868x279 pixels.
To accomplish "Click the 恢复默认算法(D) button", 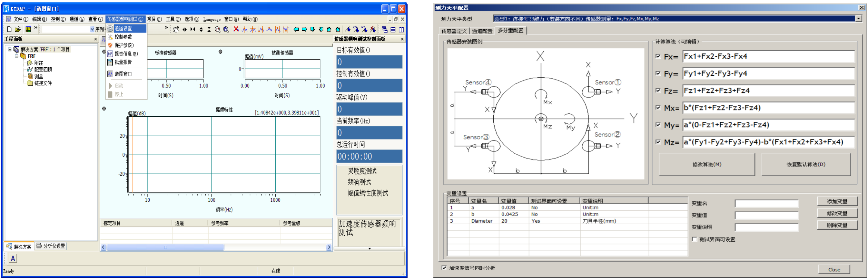I will point(806,165).
